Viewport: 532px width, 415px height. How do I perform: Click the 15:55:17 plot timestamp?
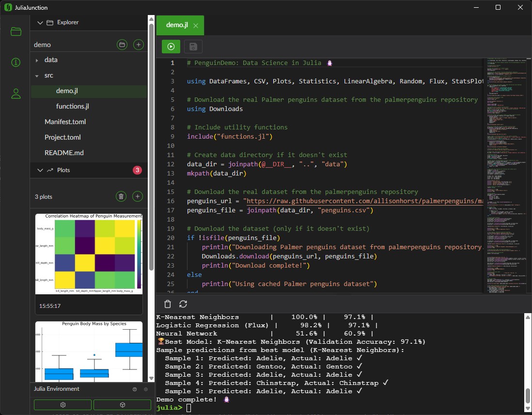point(50,306)
